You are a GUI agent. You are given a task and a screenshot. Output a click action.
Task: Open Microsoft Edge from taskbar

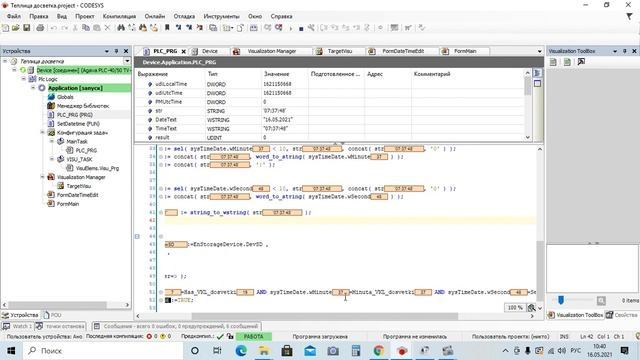[x=241, y=351]
